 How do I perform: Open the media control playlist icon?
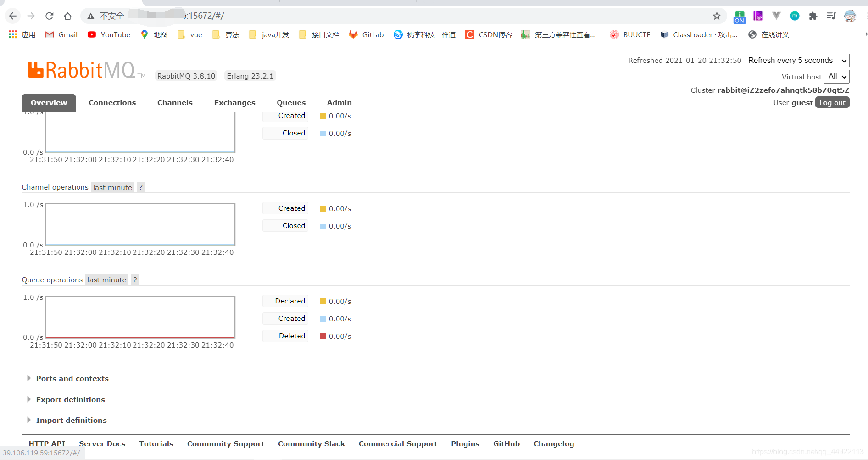(x=831, y=16)
